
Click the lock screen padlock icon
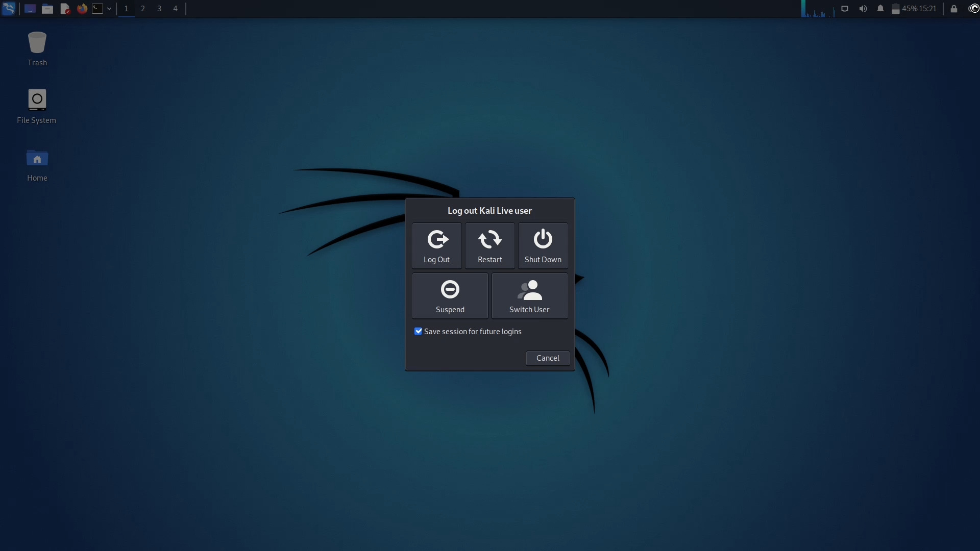click(954, 9)
